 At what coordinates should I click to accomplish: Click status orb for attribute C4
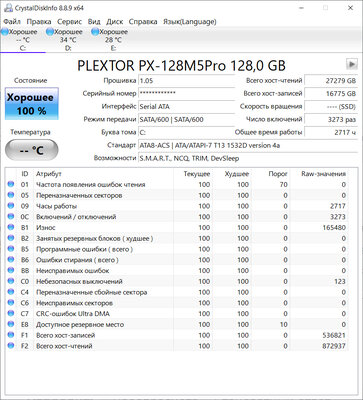pos(11,292)
